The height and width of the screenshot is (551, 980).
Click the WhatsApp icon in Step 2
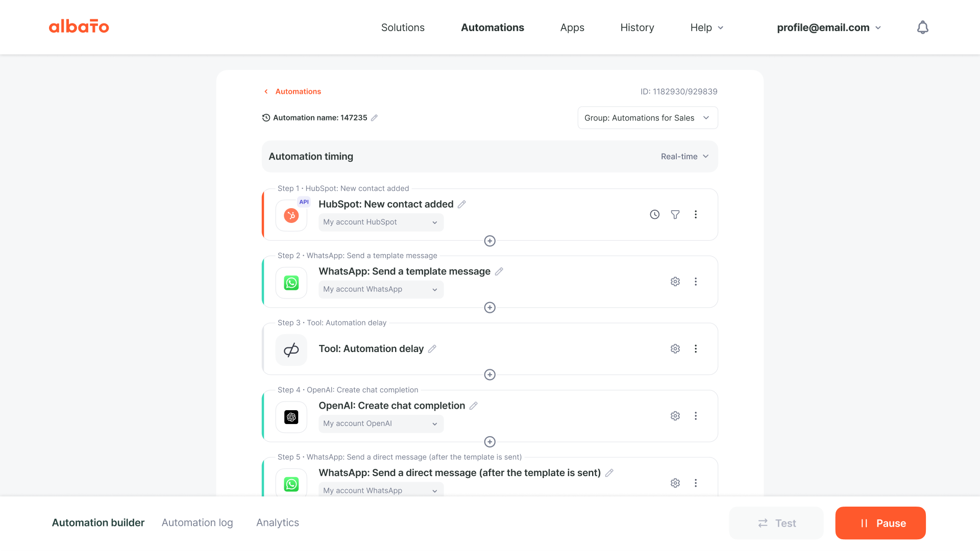click(x=291, y=281)
